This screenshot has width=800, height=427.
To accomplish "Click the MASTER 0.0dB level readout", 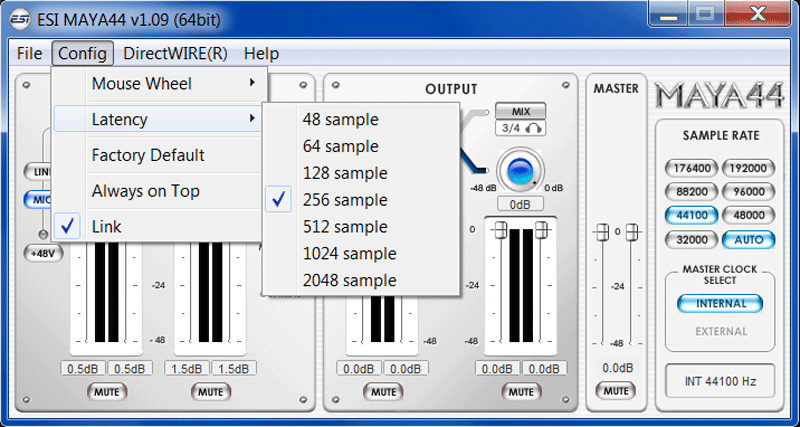I will tap(616, 368).
